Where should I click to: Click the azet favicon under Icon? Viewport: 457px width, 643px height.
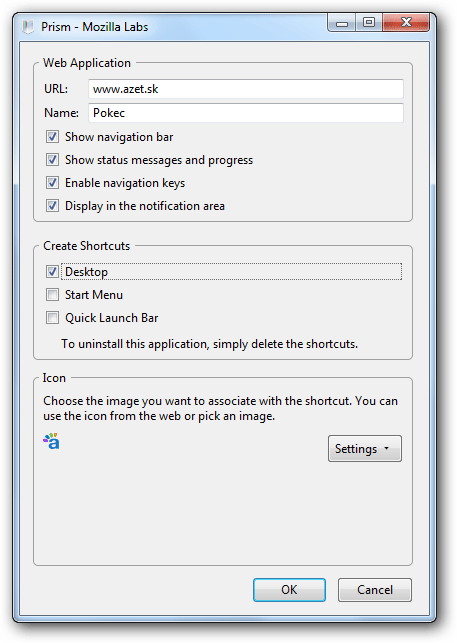[x=51, y=441]
